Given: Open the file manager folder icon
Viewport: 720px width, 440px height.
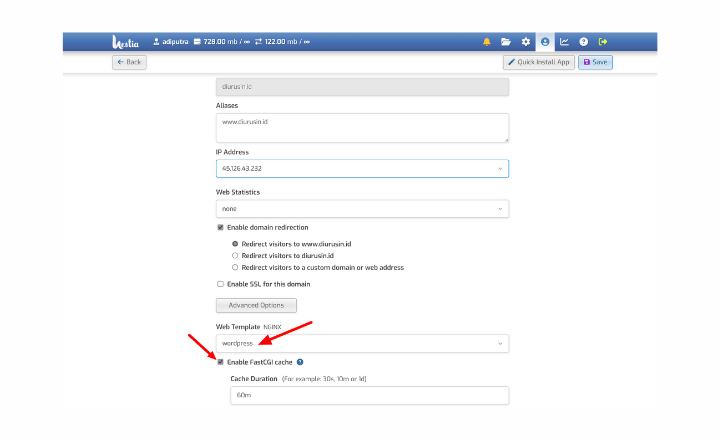Looking at the screenshot, I should (x=506, y=42).
